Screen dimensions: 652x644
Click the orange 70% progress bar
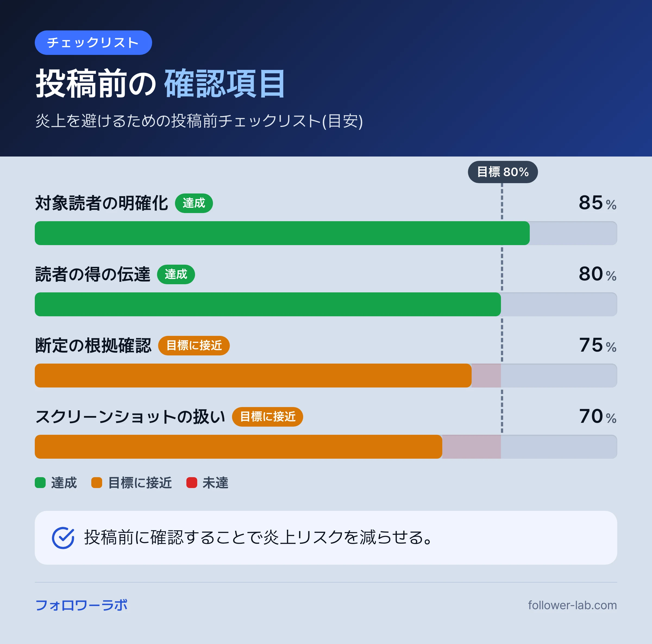click(x=238, y=447)
